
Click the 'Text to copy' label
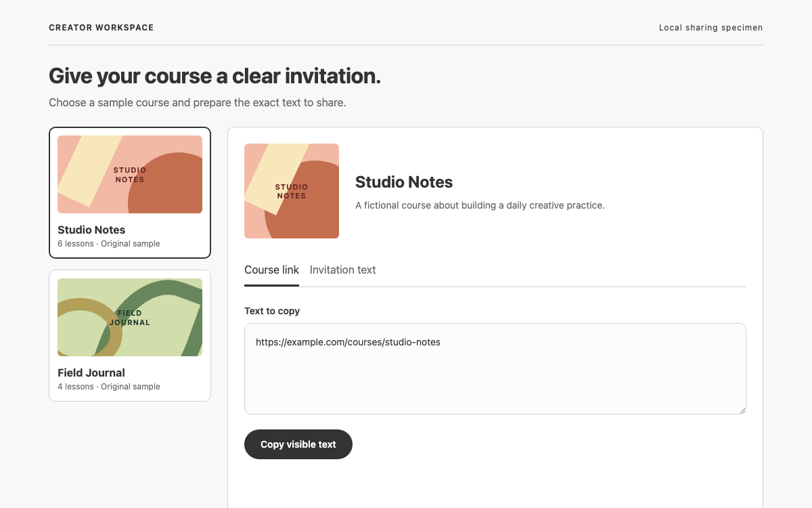(x=272, y=311)
